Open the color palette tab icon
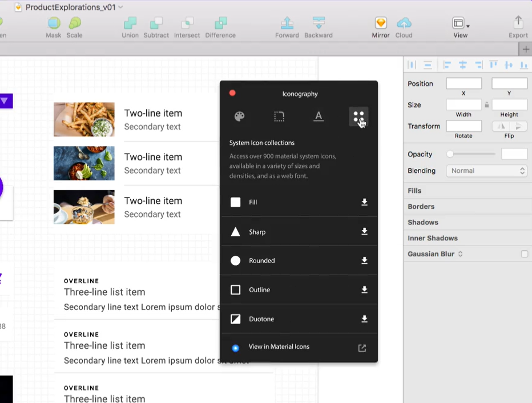The width and height of the screenshot is (532, 403). coord(240,116)
